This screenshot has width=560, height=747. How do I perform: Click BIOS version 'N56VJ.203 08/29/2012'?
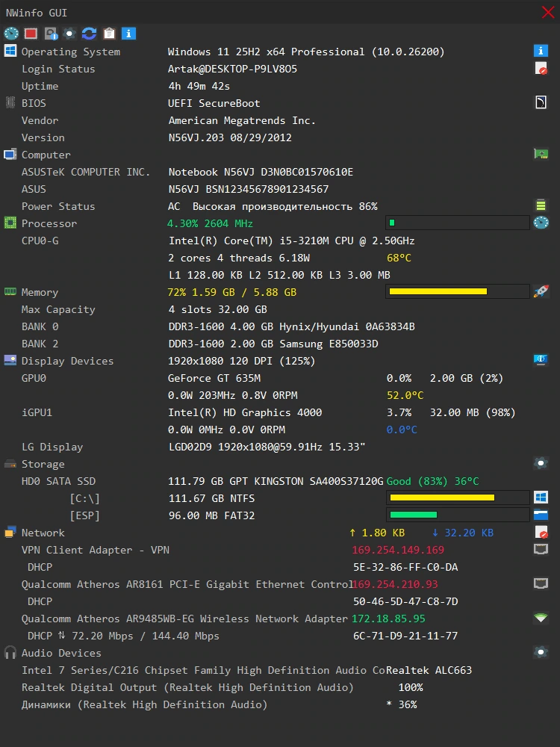pos(230,137)
